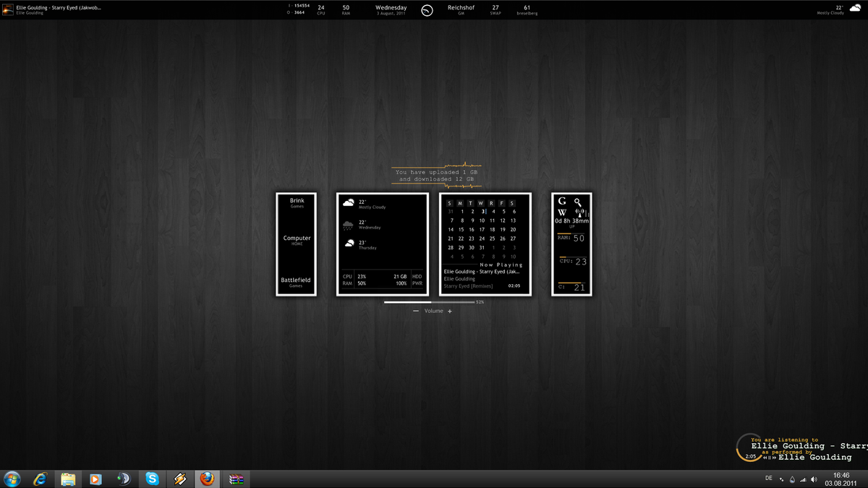Click the Mostly Cloudy weather icon in widget

349,203
